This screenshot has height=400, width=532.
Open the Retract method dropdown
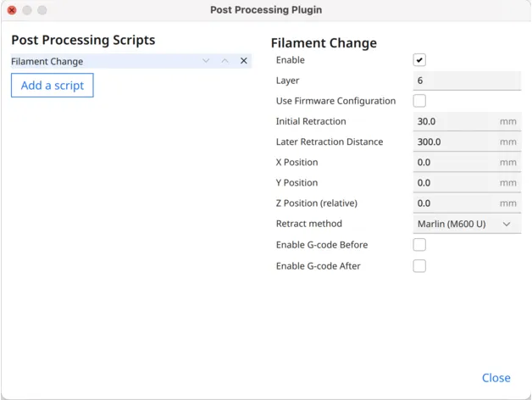pos(466,225)
